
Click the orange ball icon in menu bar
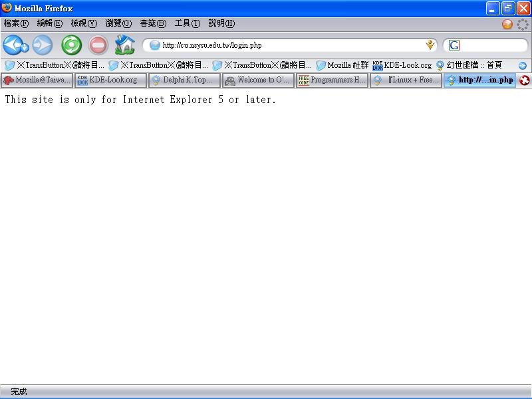coord(507,24)
